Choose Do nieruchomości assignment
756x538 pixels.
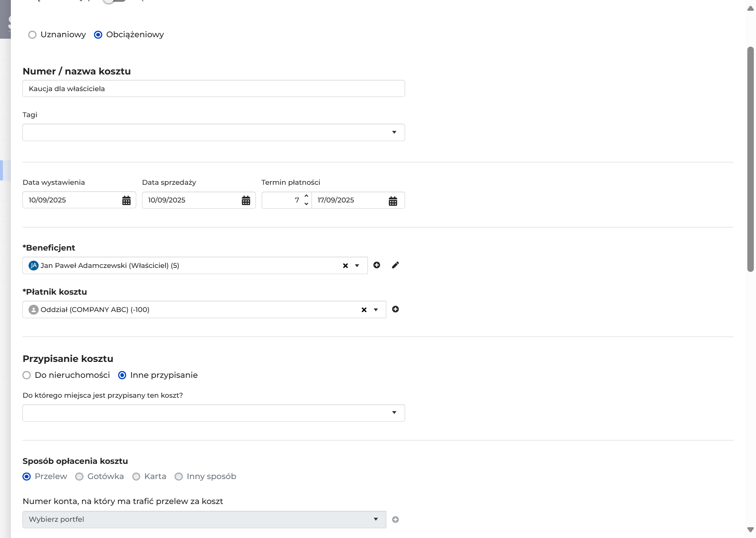click(x=26, y=375)
